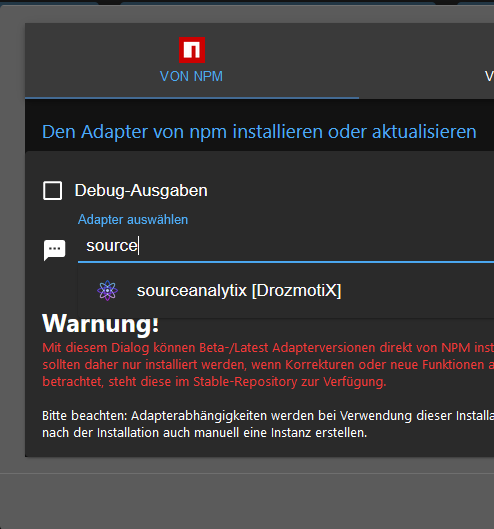Select the sourceanalytix [DrozmotiX] suggestion
This screenshot has height=529, width=494.
point(286,290)
